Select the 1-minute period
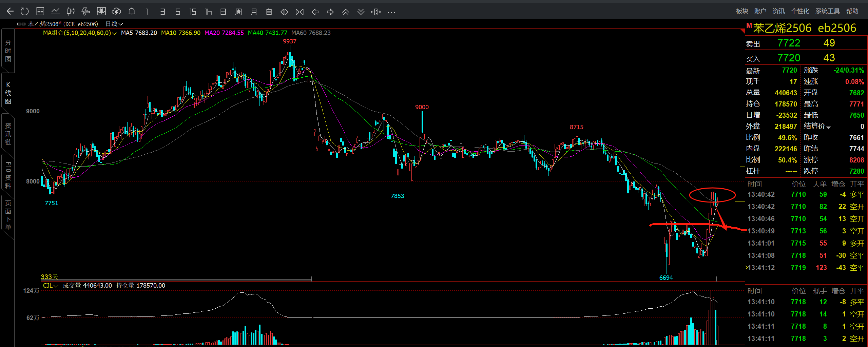Viewport: 868px width, 347px height. [x=147, y=12]
